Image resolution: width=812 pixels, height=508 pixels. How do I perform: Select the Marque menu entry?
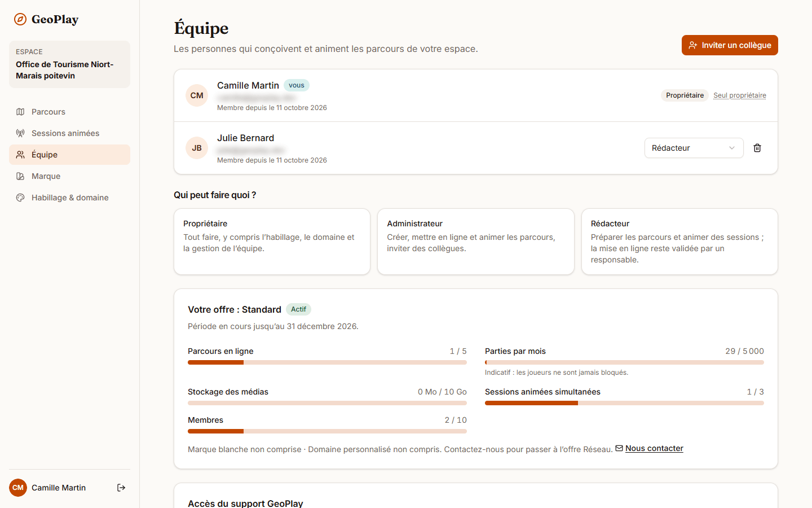(69, 176)
